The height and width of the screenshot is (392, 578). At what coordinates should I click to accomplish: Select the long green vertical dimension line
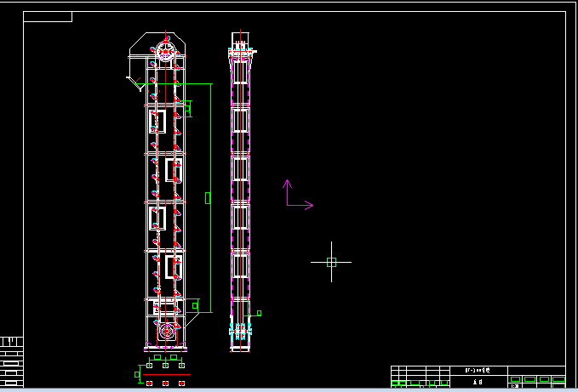212,197
